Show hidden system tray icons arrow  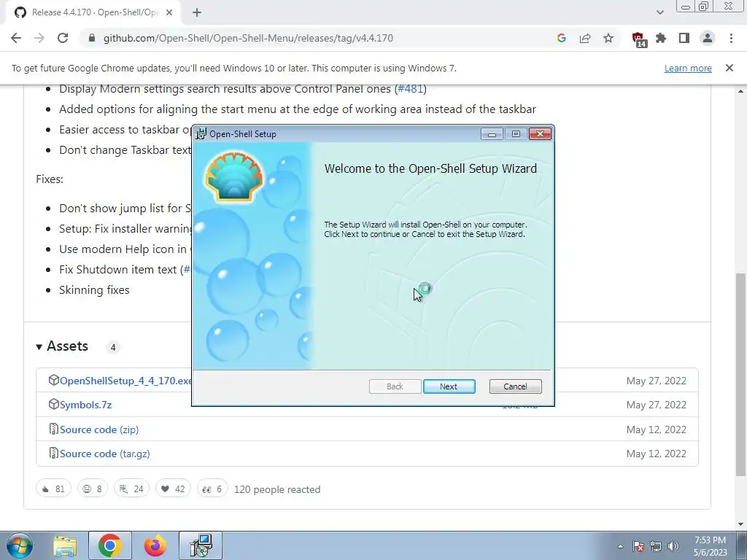click(620, 546)
